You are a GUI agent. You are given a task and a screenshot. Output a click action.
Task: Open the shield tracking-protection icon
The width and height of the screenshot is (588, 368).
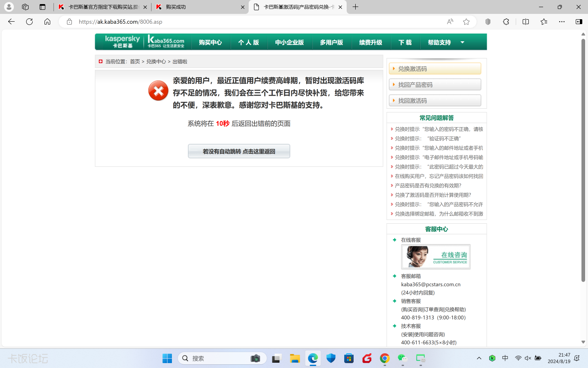[488, 22]
